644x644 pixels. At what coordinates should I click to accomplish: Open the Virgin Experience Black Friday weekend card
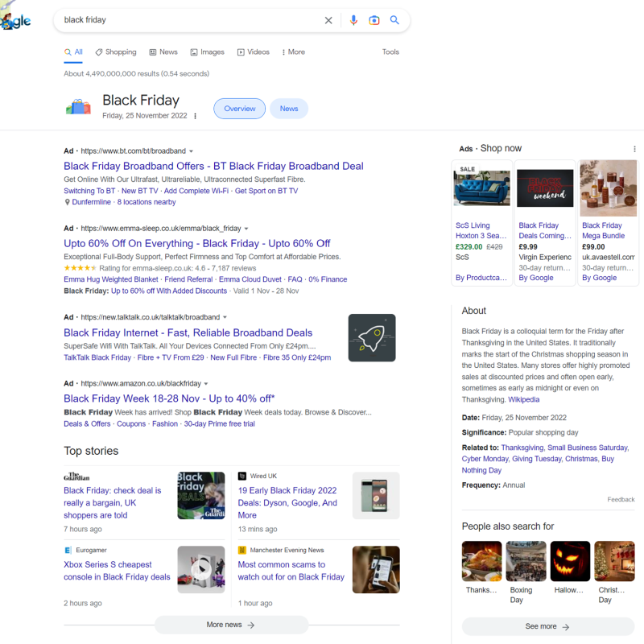click(x=545, y=223)
